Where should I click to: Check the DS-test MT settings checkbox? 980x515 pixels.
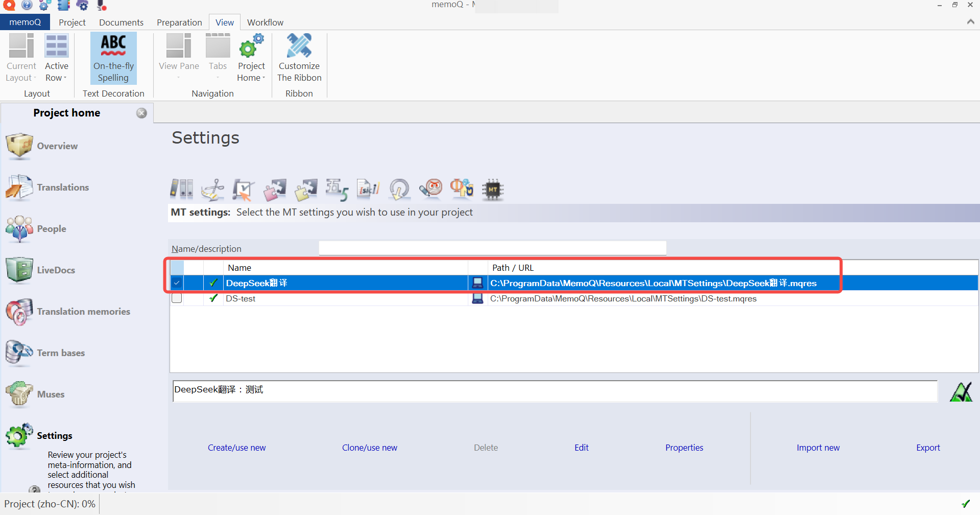tap(177, 298)
